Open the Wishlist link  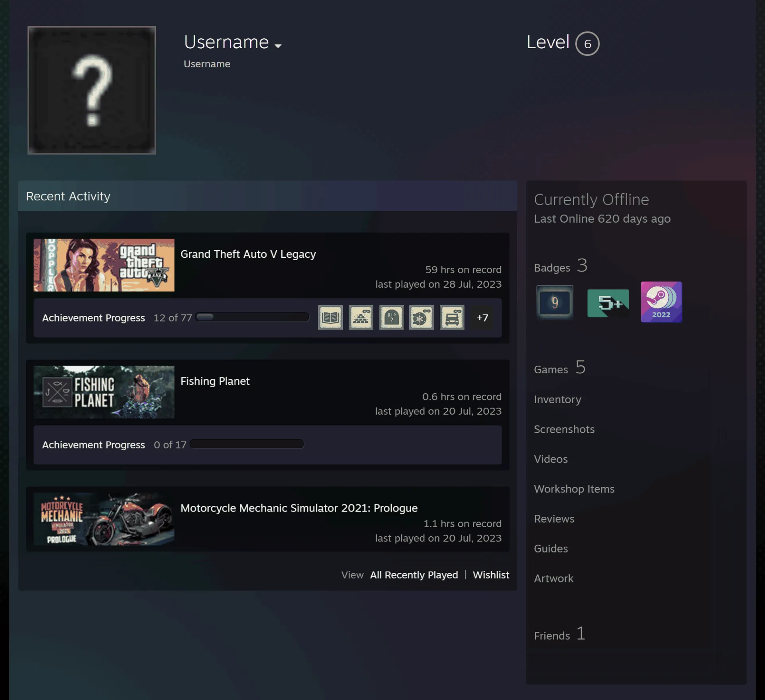point(491,575)
